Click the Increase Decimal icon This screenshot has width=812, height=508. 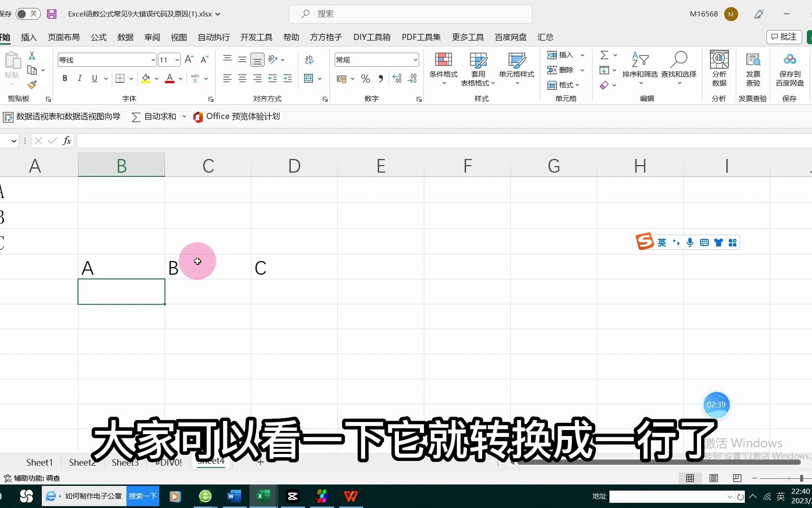pos(397,79)
